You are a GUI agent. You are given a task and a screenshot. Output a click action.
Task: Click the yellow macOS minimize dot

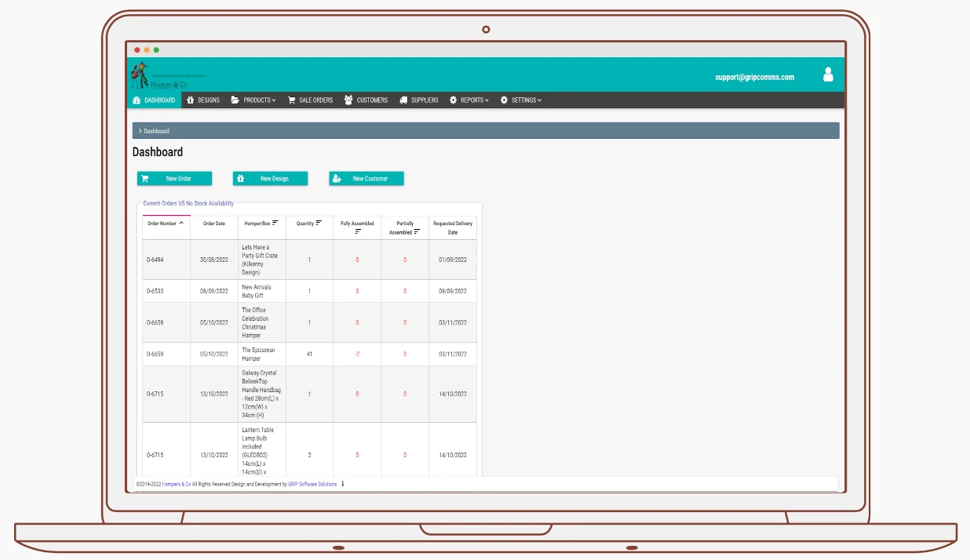[147, 49]
